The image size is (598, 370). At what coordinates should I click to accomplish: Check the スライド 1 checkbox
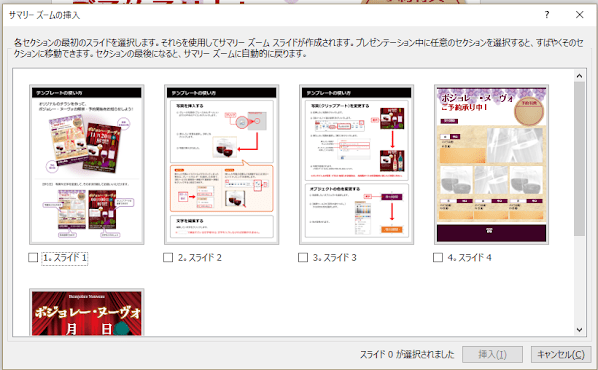click(x=33, y=258)
